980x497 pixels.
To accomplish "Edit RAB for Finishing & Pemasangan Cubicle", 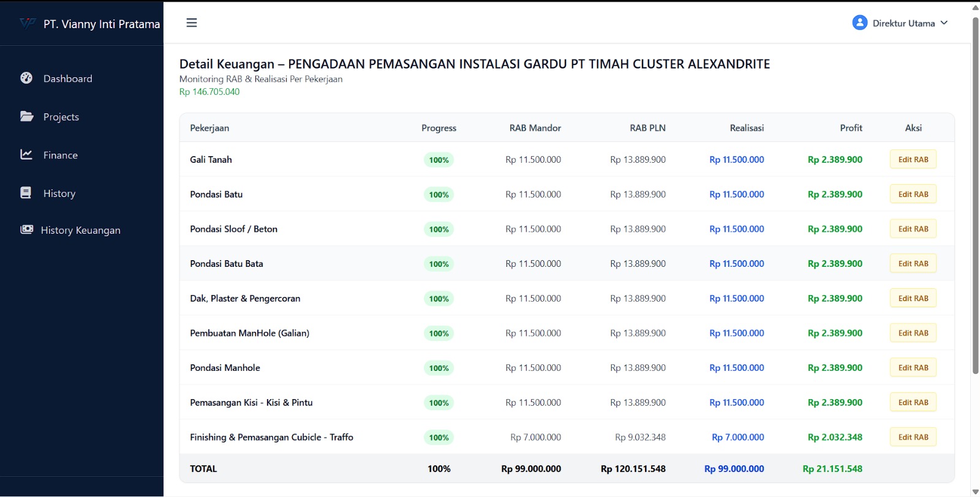I will pos(913,437).
